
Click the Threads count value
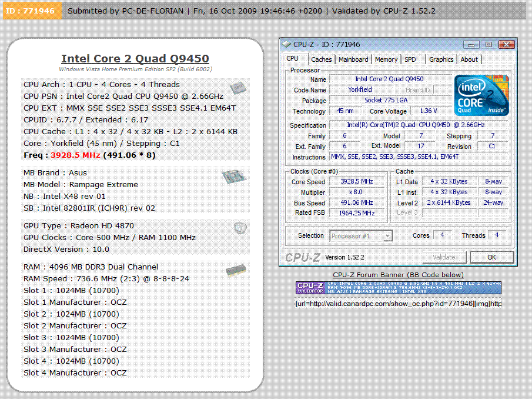pyautogui.click(x=497, y=235)
